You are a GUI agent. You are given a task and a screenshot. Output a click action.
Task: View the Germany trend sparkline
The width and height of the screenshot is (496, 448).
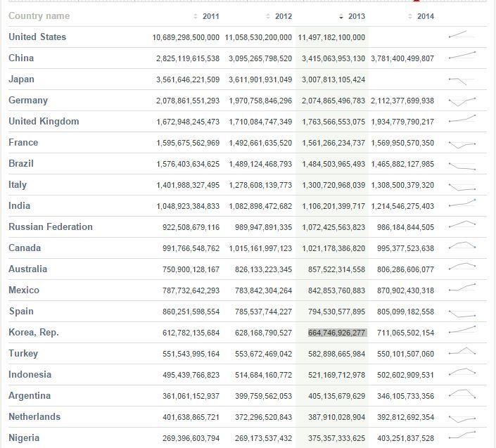pyautogui.click(x=462, y=101)
